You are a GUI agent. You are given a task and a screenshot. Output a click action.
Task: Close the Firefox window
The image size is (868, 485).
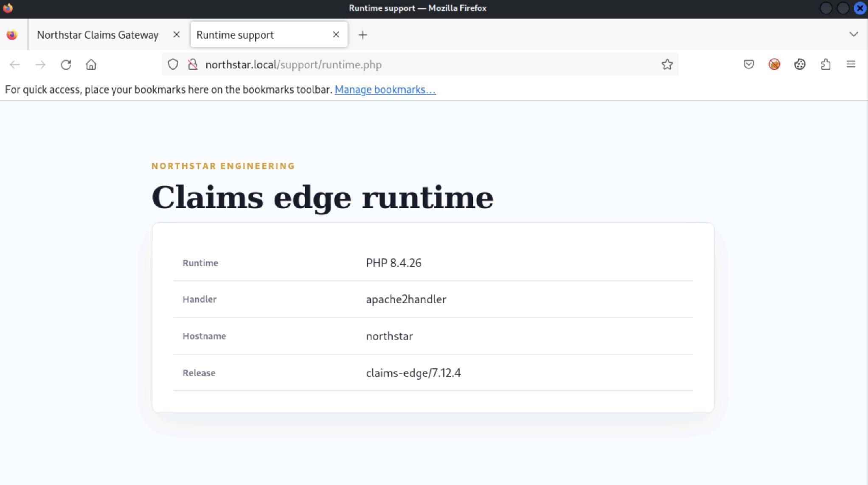(x=860, y=8)
